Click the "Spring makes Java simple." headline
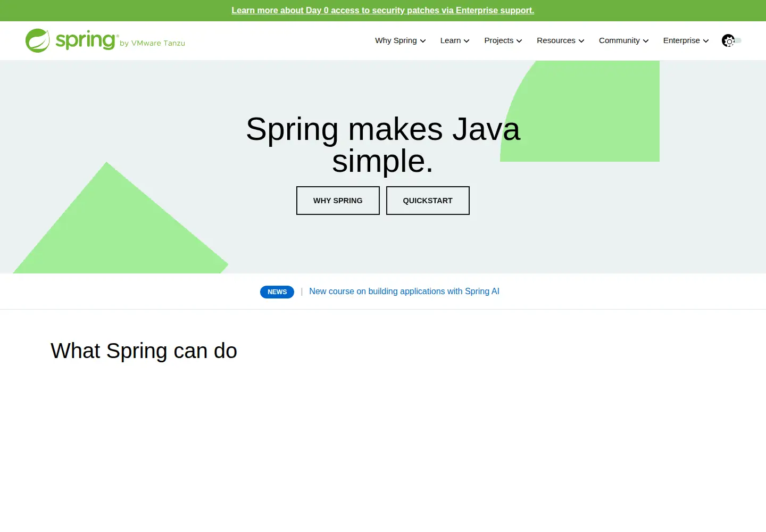This screenshot has height=532, width=766. pos(383,145)
